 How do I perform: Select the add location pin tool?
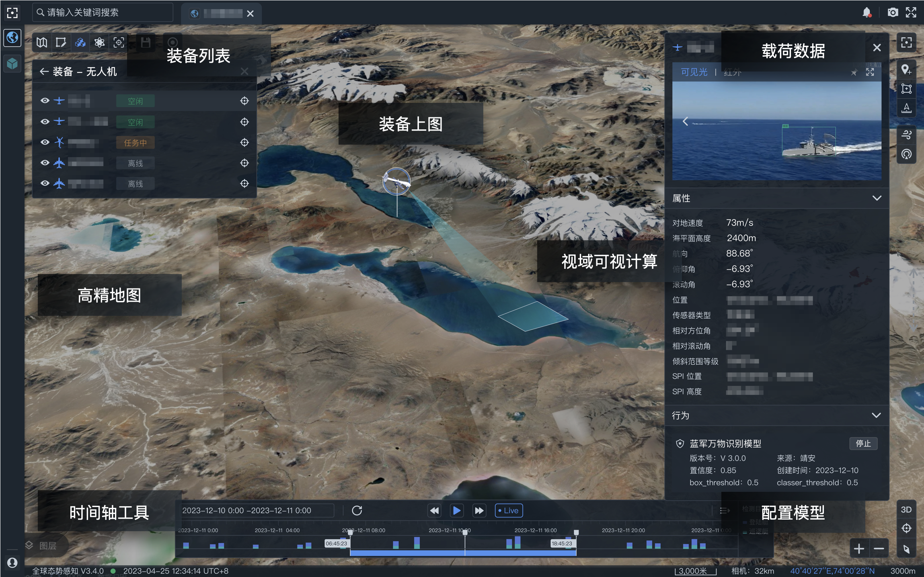click(x=906, y=69)
